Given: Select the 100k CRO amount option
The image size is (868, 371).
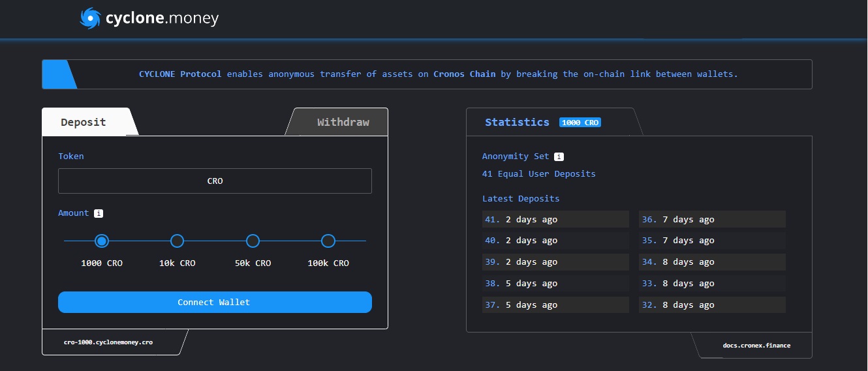Looking at the screenshot, I should tap(328, 241).
